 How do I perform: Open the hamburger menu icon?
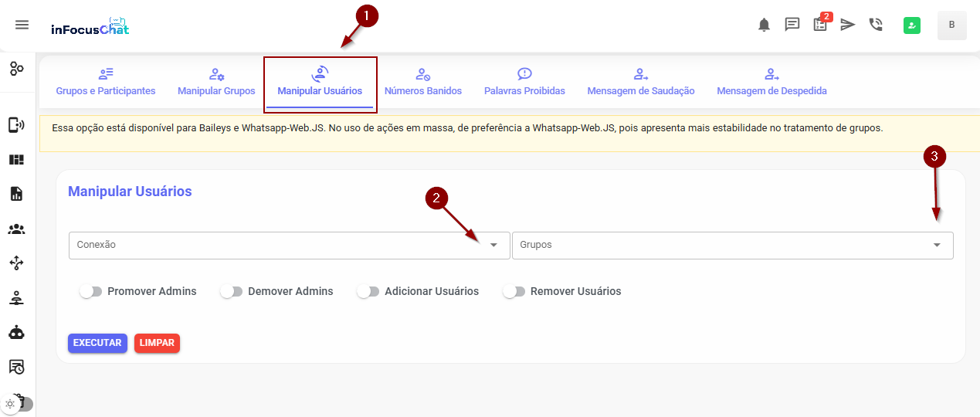pos(22,25)
